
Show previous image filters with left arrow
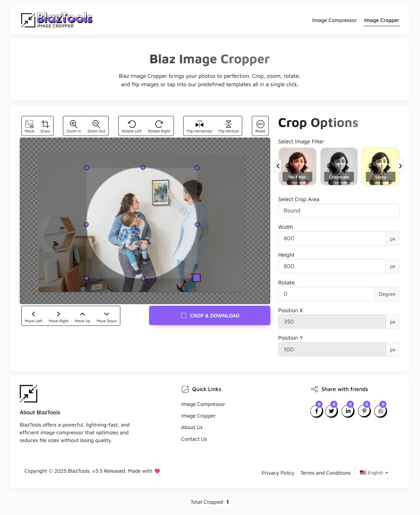tap(278, 166)
